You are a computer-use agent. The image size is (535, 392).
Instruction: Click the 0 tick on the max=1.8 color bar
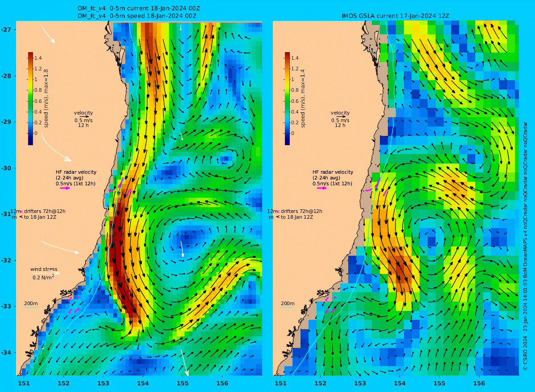coord(36,133)
